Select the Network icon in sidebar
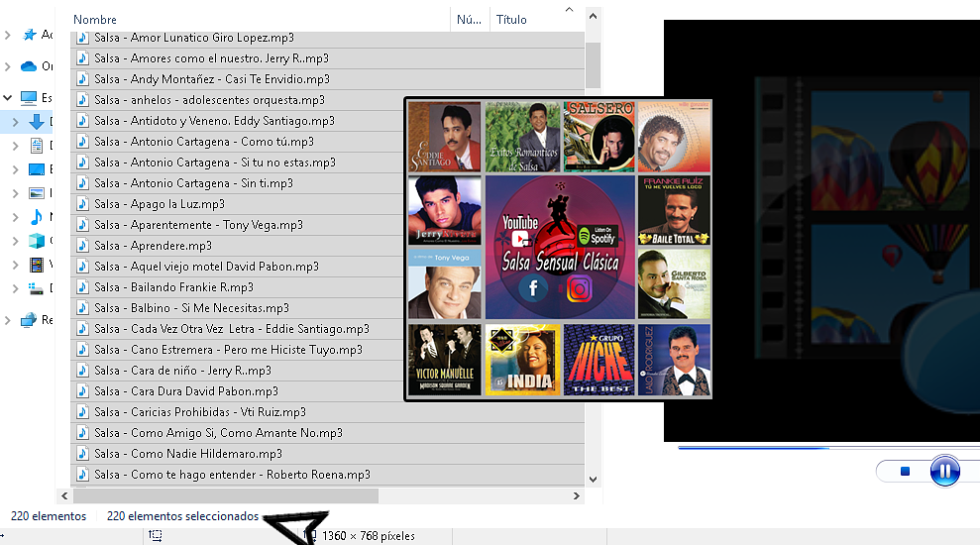 (29, 320)
